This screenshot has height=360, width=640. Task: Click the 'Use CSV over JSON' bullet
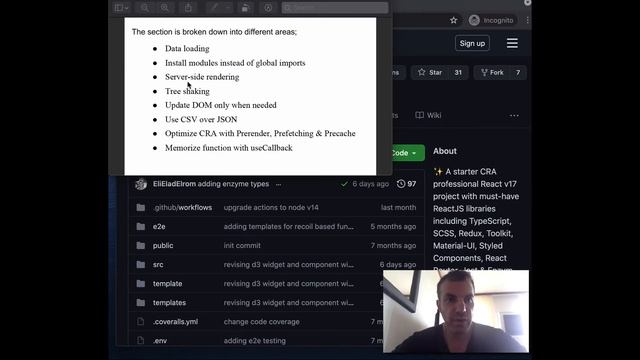tap(201, 120)
